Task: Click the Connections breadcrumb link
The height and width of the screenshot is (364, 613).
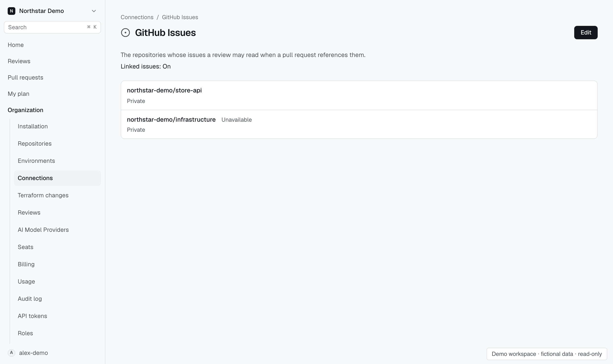Action: [137, 17]
